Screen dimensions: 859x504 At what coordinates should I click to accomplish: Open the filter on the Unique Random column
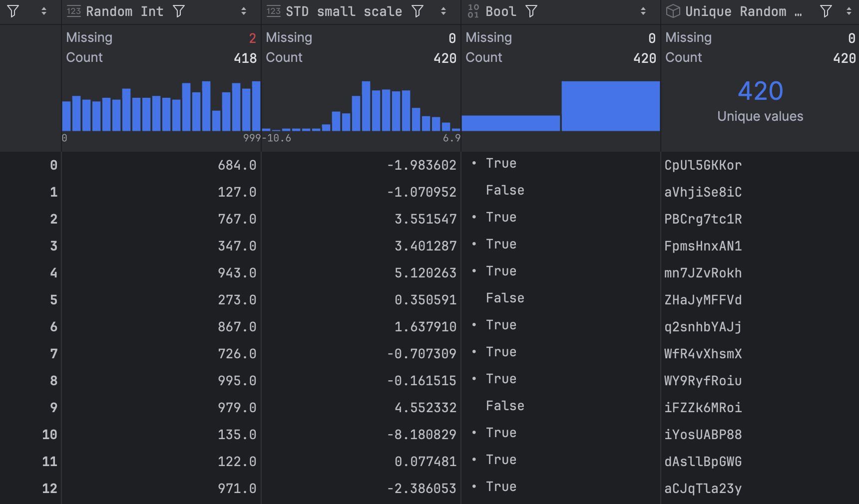[x=825, y=11]
